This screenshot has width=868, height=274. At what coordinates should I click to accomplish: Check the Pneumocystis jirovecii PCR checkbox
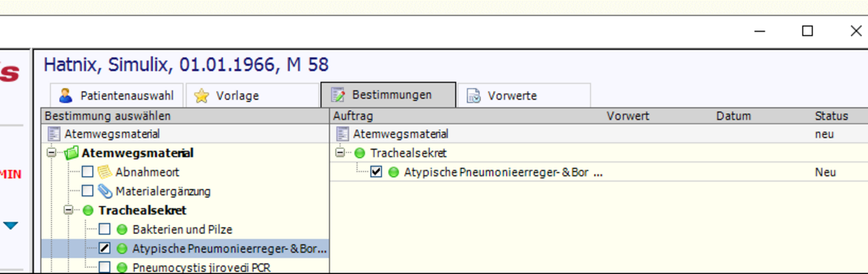(x=105, y=267)
